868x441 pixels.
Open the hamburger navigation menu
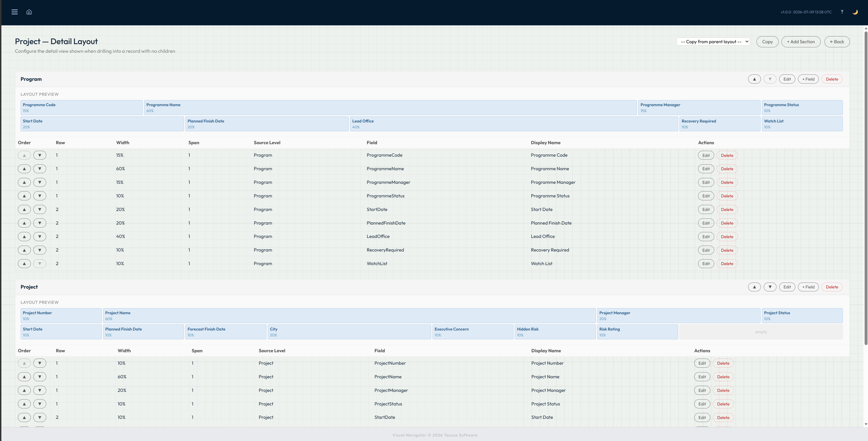15,12
